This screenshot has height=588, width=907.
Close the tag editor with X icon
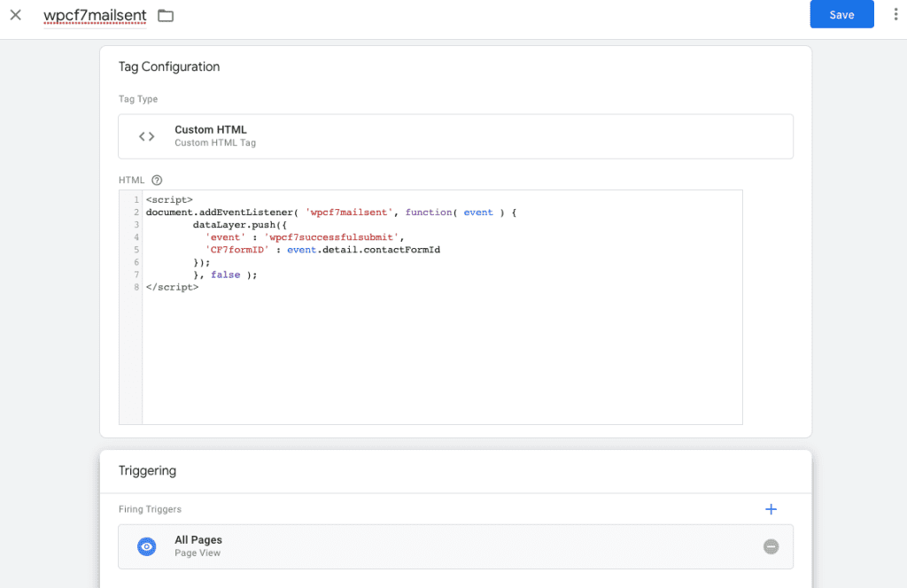click(x=16, y=15)
